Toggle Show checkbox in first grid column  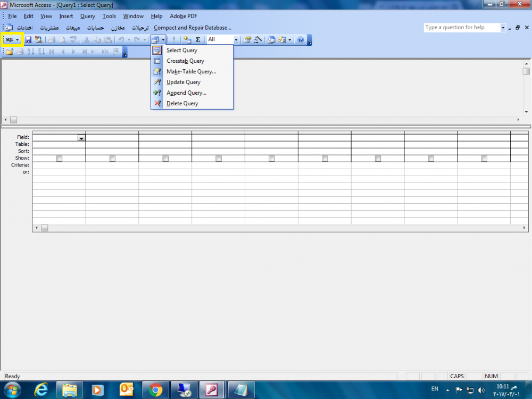pos(60,159)
